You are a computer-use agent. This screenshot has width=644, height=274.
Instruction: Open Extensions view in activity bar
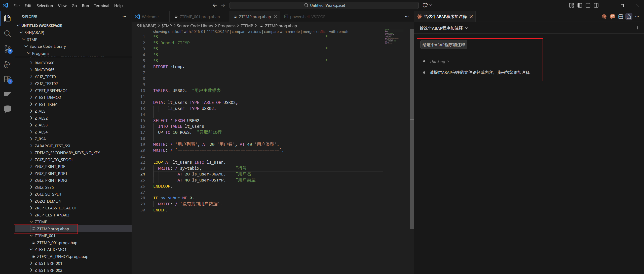click(8, 79)
